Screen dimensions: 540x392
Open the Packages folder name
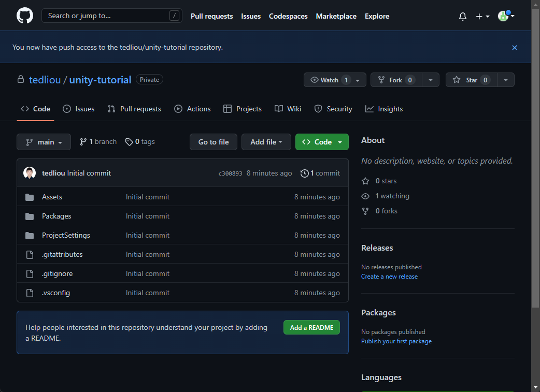(56, 216)
